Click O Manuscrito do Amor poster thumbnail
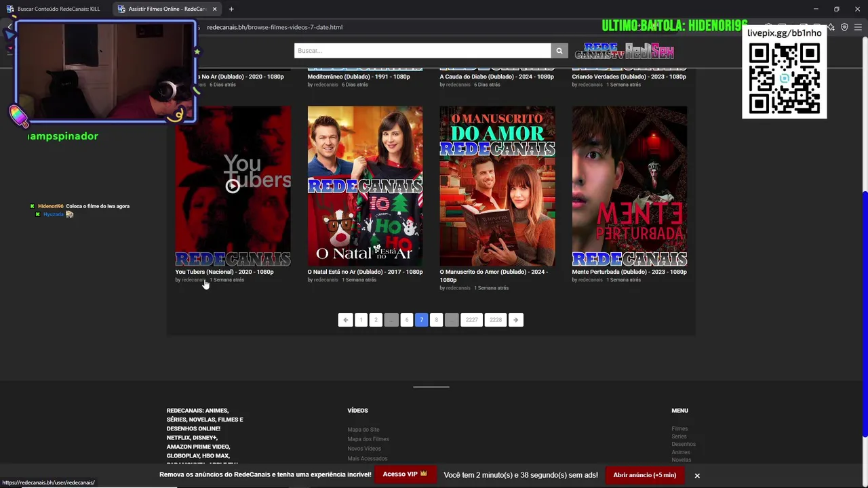Viewport: 868px width, 488px height. 497,186
